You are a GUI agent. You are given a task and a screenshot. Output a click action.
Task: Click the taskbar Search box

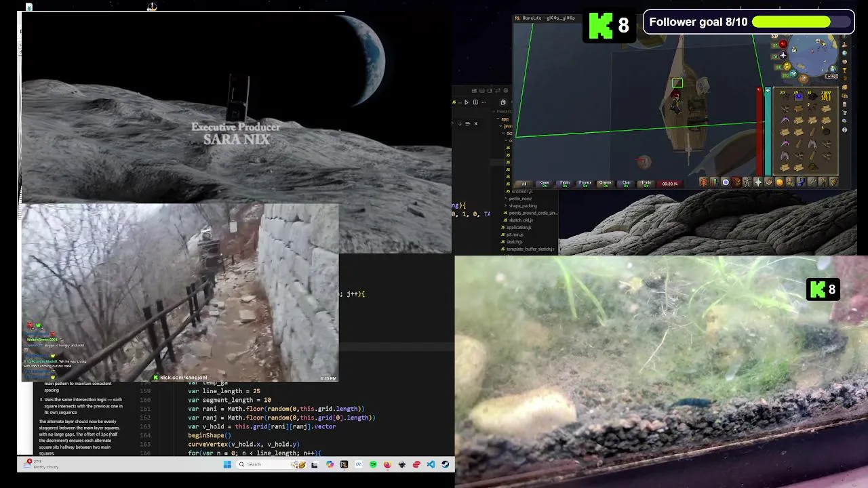271,464
